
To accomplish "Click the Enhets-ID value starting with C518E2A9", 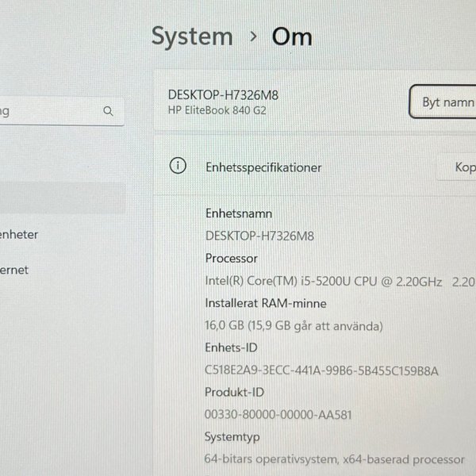I will pos(321,370).
